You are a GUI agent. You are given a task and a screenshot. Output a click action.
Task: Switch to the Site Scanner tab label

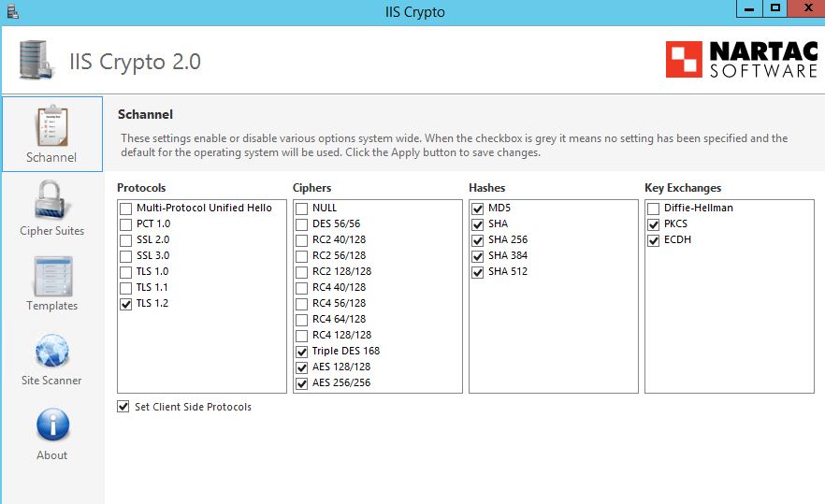point(51,381)
